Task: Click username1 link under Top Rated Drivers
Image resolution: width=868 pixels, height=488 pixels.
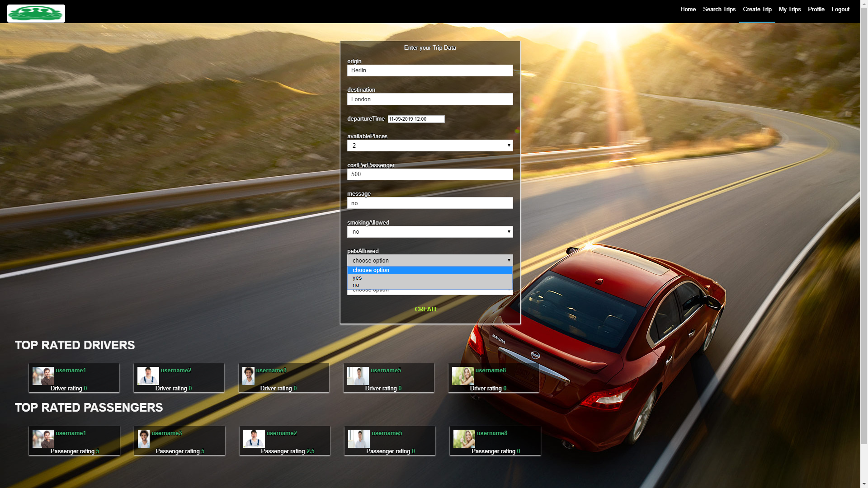Action: pos(71,370)
